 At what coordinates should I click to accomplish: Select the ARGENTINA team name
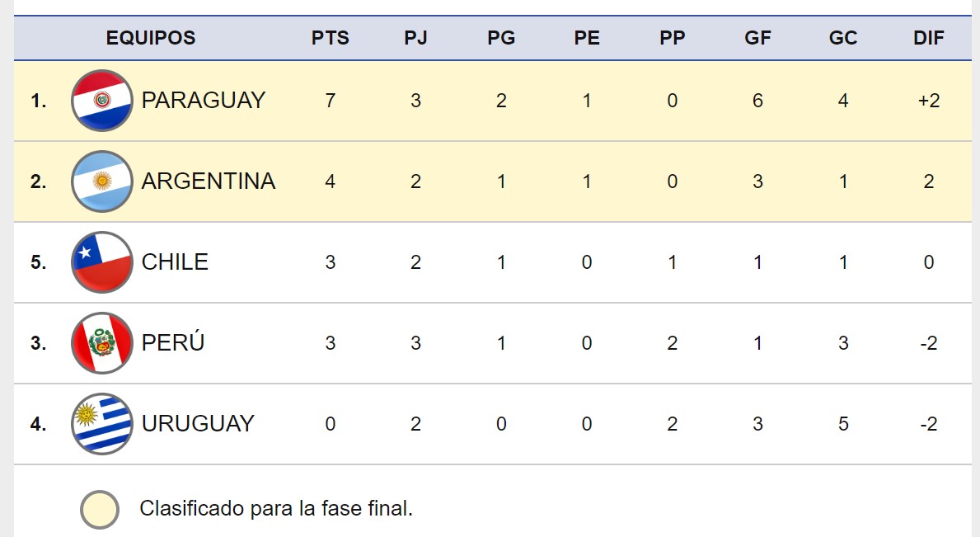[208, 181]
